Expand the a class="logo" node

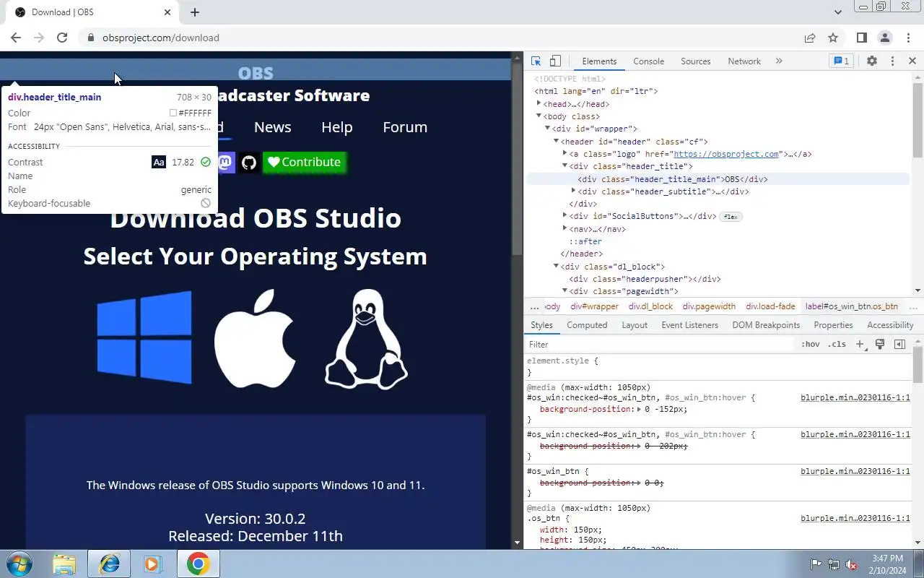click(x=565, y=154)
